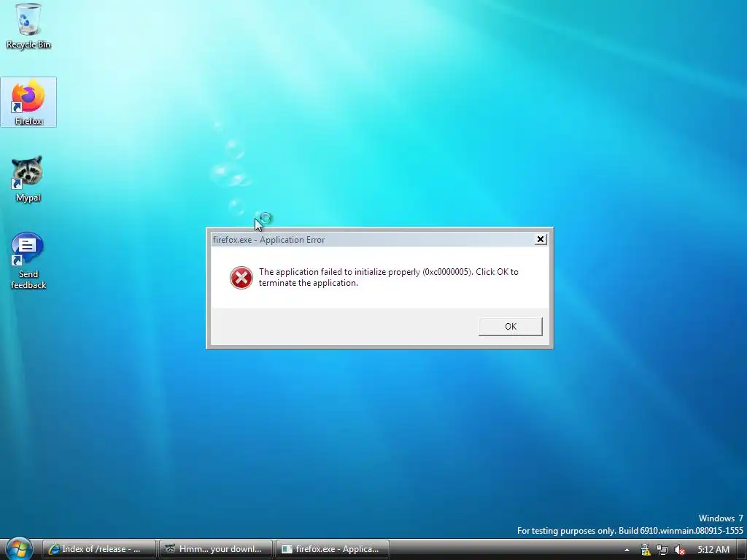747x560 pixels.
Task: Switch to Hmm... your downl... taskbar window
Action: (x=215, y=549)
